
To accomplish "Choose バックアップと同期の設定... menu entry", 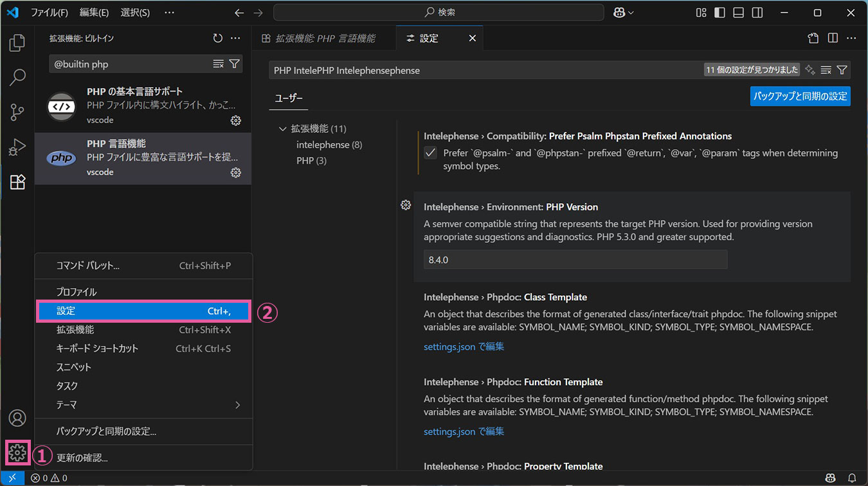I will click(143, 431).
